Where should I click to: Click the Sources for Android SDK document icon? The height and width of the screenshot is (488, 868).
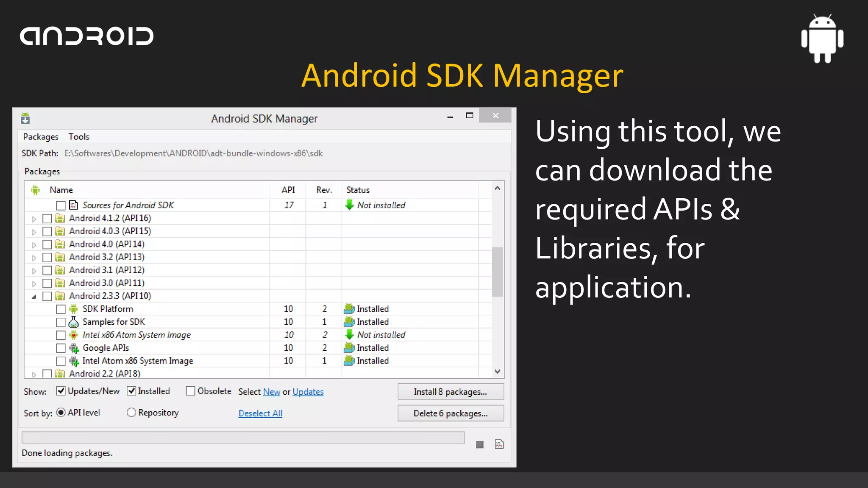coord(74,205)
